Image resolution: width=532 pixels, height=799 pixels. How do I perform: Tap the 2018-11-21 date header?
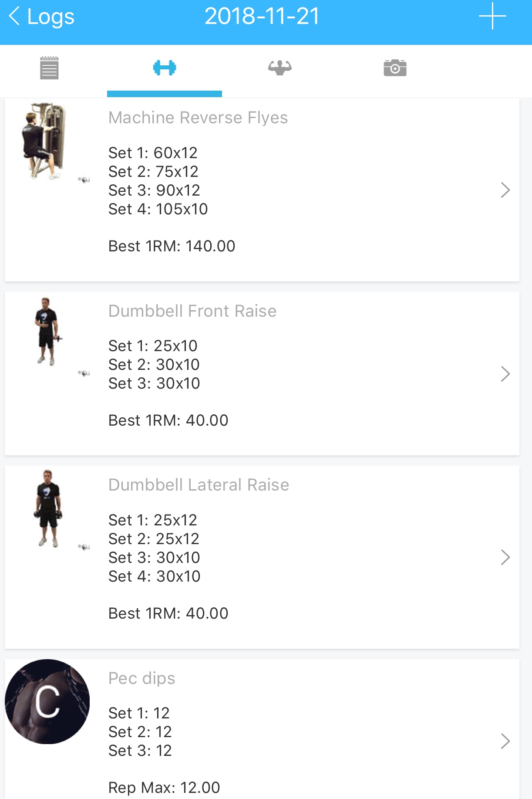click(262, 17)
